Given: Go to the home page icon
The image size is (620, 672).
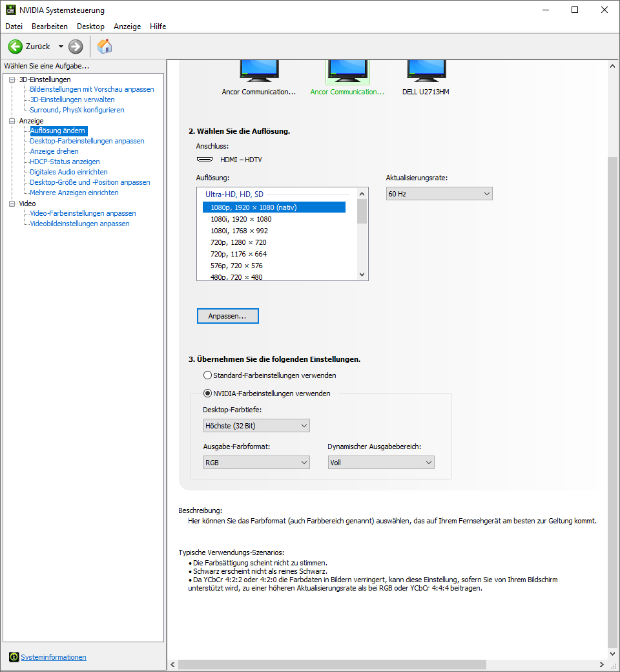Looking at the screenshot, I should coord(105,47).
